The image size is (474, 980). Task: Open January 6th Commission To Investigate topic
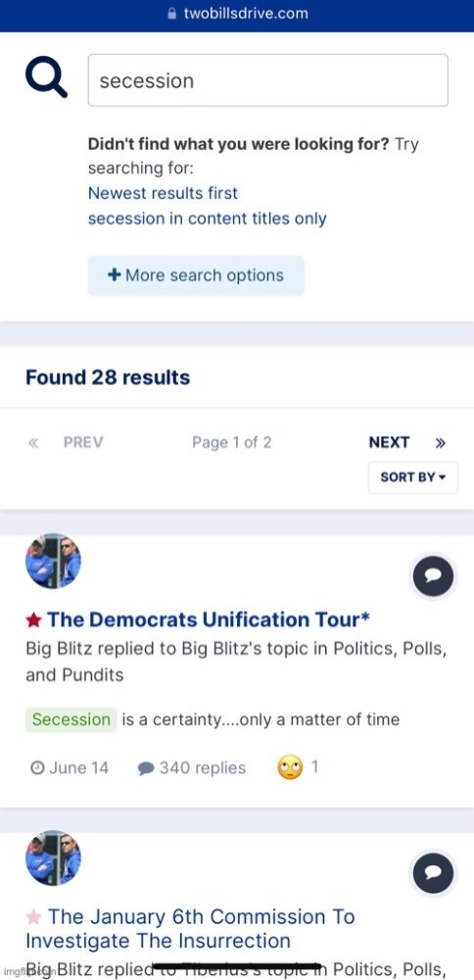(190, 929)
